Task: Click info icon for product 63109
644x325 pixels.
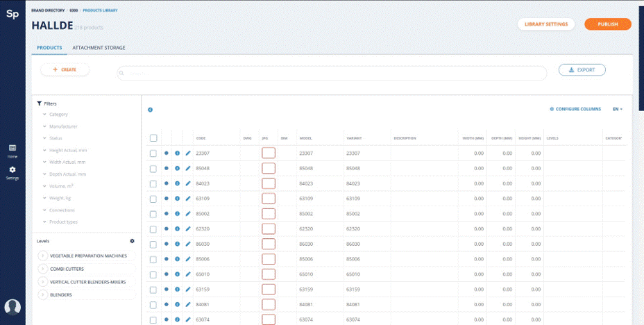Action: (177, 199)
